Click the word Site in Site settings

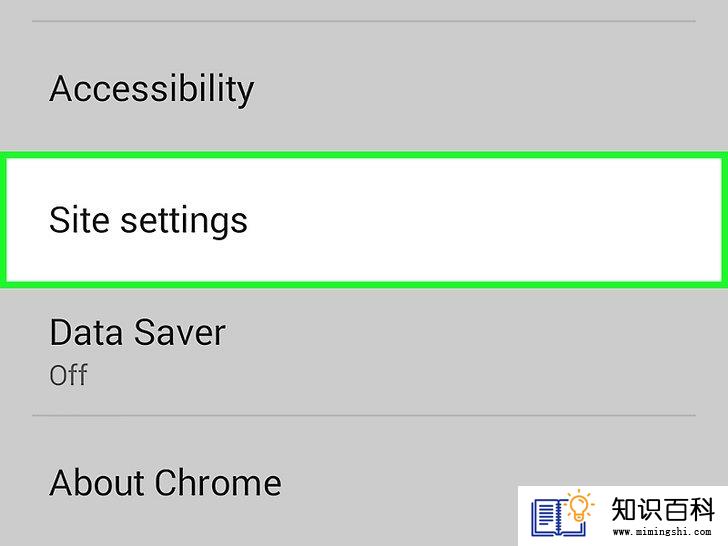pyautogui.click(x=79, y=219)
